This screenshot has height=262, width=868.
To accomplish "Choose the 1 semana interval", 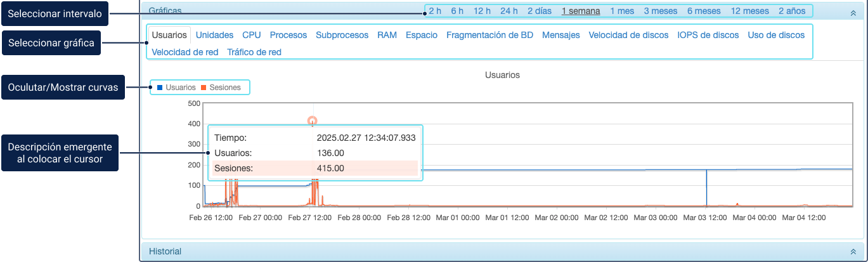I will [581, 11].
